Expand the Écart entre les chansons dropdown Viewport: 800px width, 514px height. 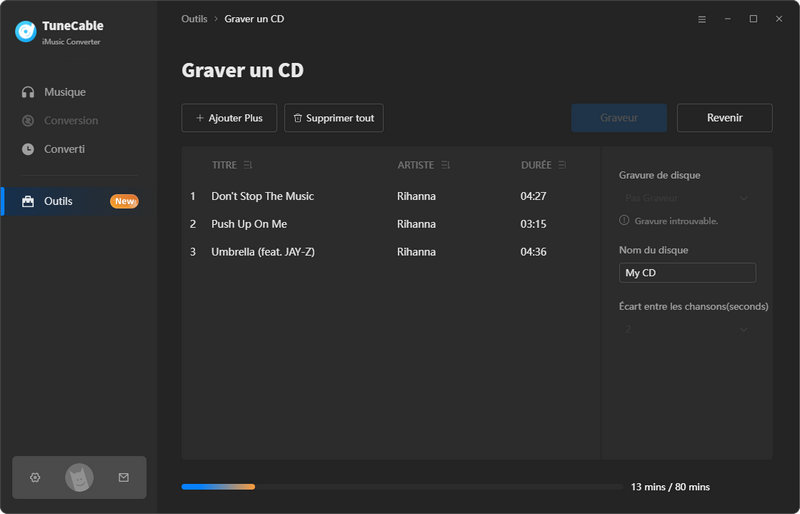tap(686, 329)
